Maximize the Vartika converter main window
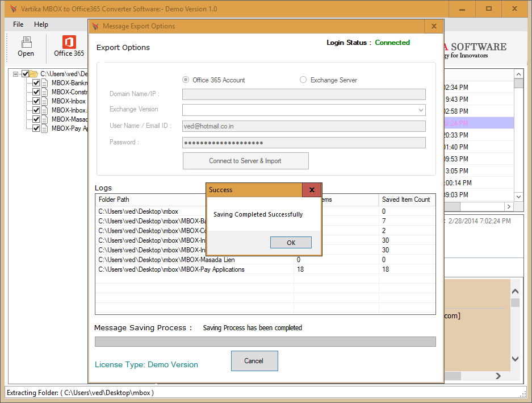The height and width of the screenshot is (403, 532). [489, 9]
